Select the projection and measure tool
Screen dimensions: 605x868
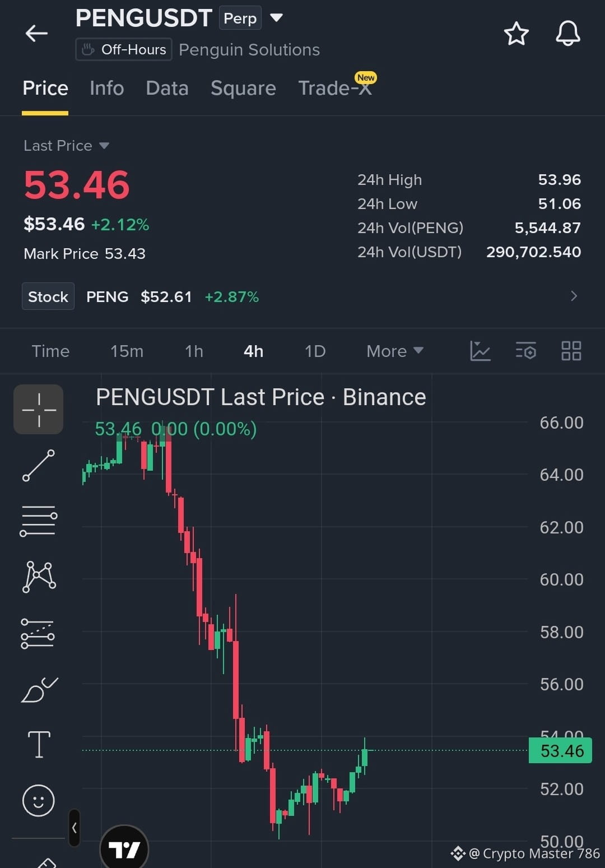point(38,633)
